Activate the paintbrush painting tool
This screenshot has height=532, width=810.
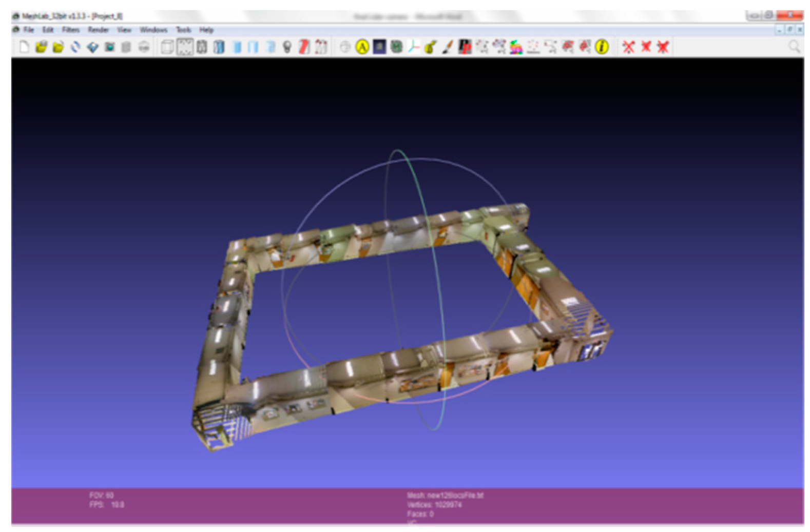pyautogui.click(x=448, y=47)
